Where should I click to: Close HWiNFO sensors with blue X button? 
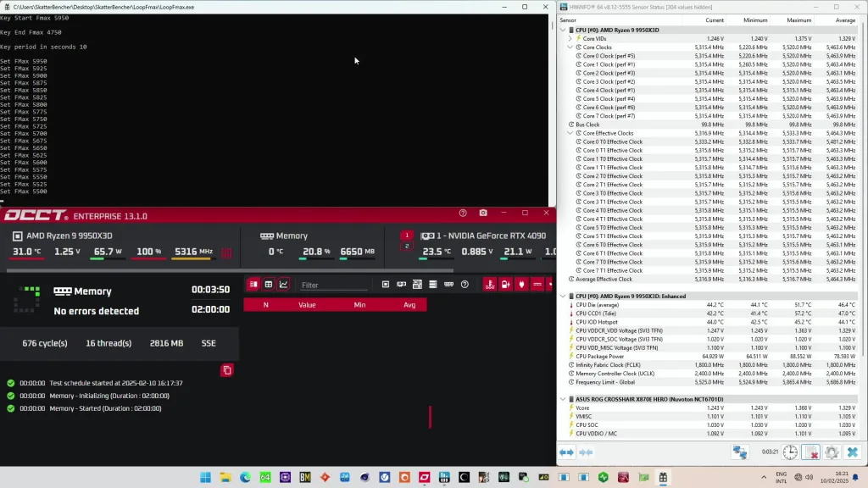click(853, 452)
